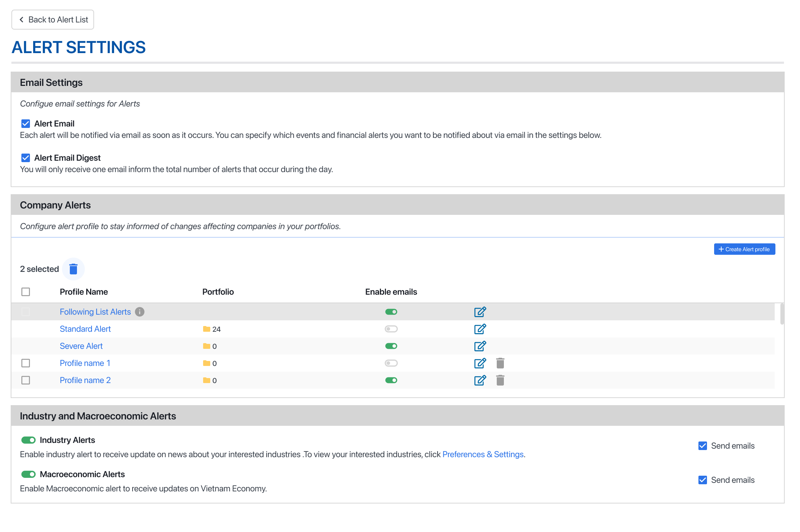Select all profiles with header checkbox

[26, 292]
